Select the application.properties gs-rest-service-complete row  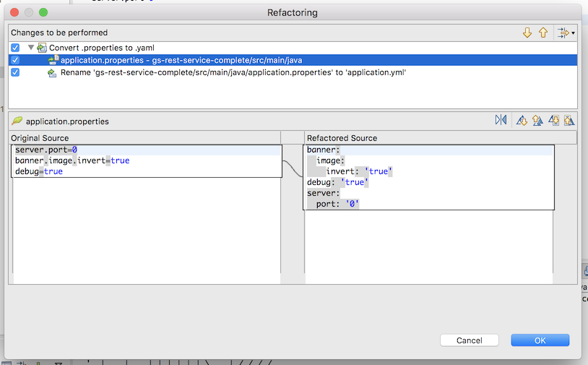click(293, 60)
